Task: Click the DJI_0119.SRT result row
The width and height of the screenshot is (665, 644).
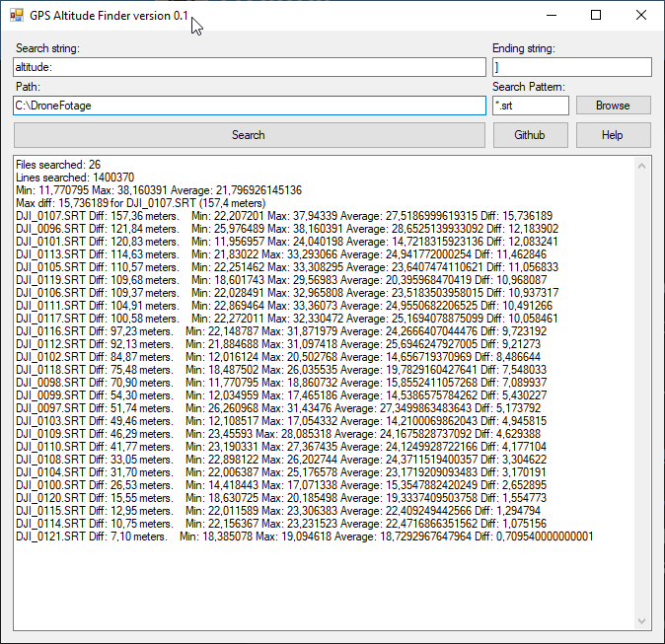Action: pyautogui.click(x=281, y=280)
